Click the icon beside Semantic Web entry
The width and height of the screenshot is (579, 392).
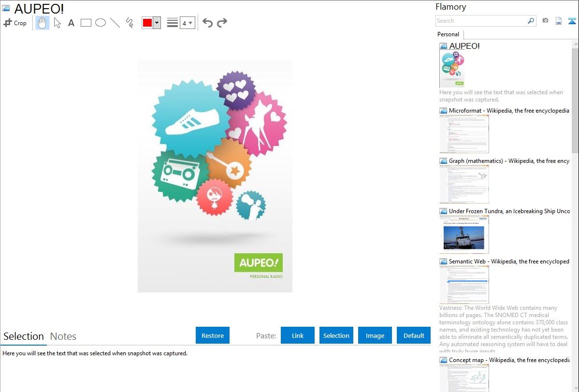(x=443, y=261)
